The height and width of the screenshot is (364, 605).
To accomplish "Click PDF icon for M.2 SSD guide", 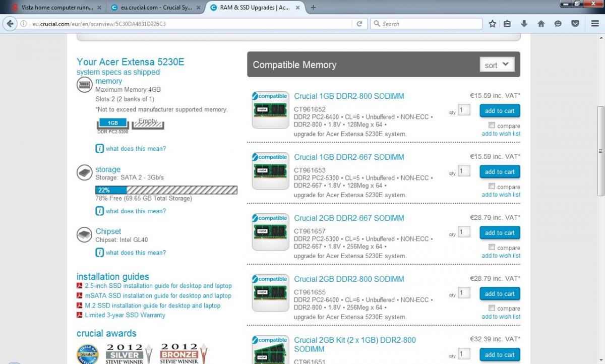I will [80, 306].
